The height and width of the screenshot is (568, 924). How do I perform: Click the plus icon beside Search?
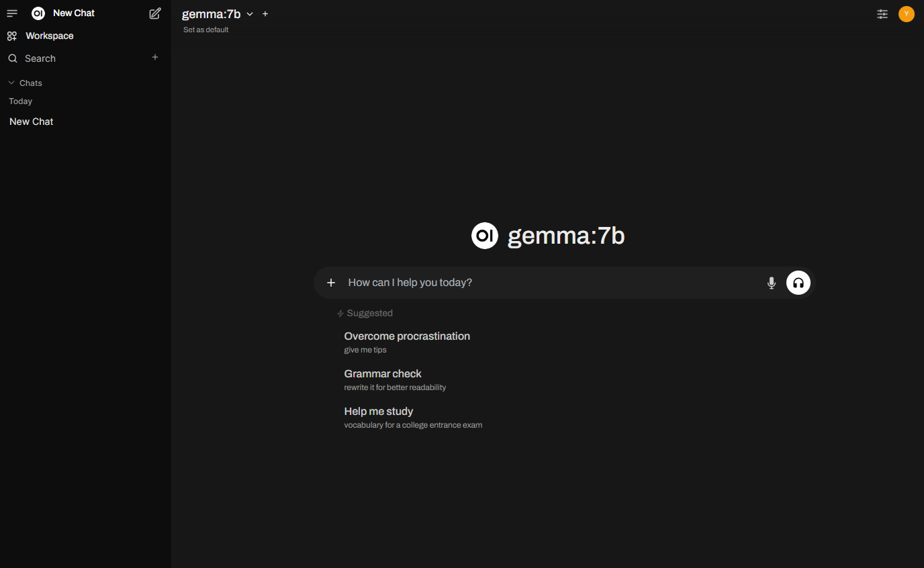point(155,58)
